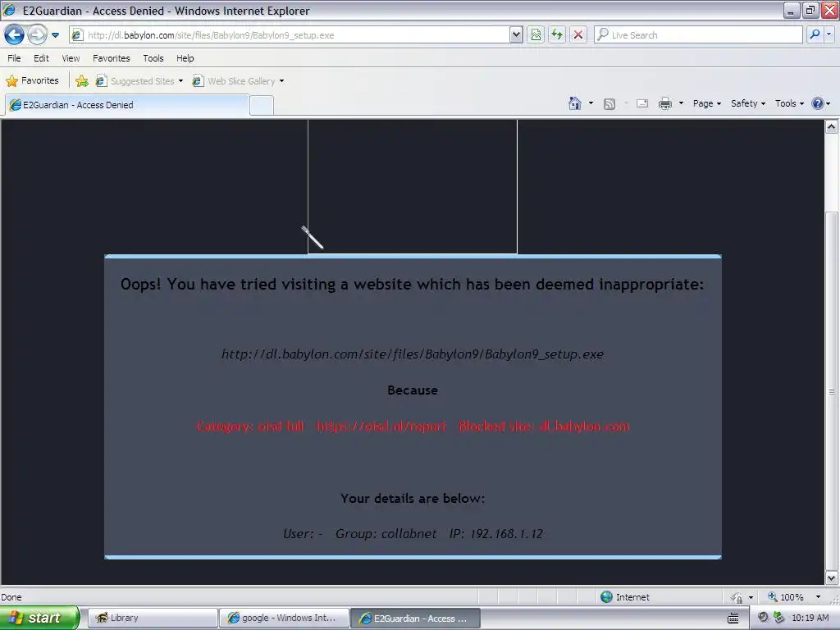
Task: Open the Page command bar menu
Action: pos(706,103)
